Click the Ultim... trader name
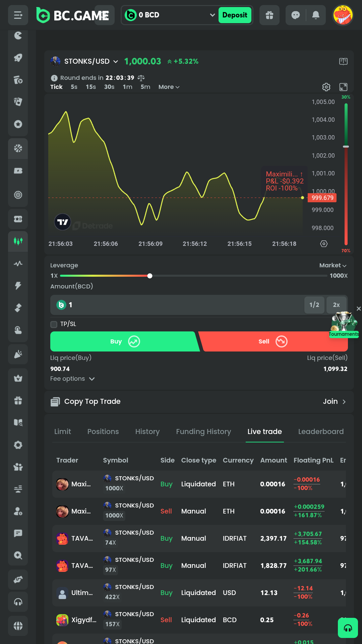The image size is (362, 644). tap(82, 593)
